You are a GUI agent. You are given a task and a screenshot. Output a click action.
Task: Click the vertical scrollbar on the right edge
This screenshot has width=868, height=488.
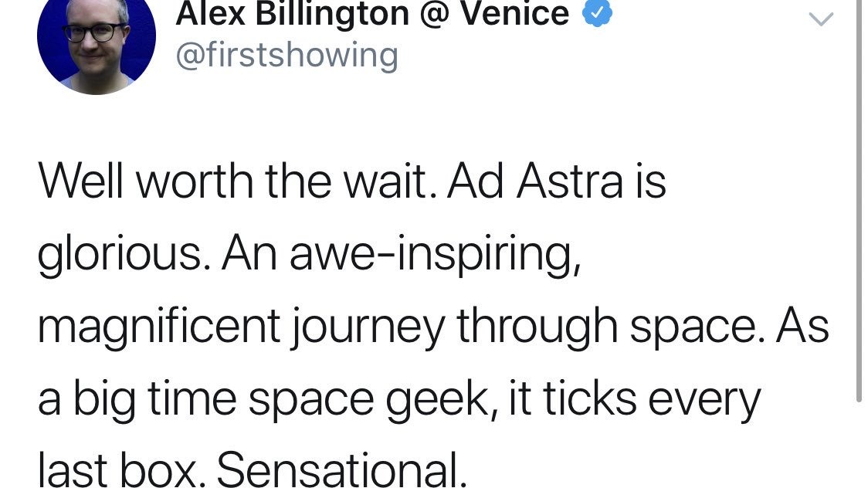click(x=859, y=199)
